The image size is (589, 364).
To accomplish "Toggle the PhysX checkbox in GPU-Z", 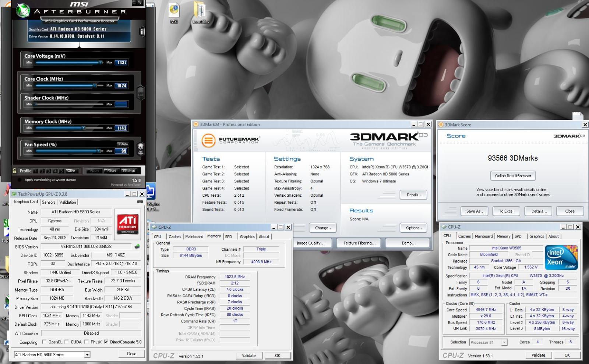I will (x=87, y=342).
